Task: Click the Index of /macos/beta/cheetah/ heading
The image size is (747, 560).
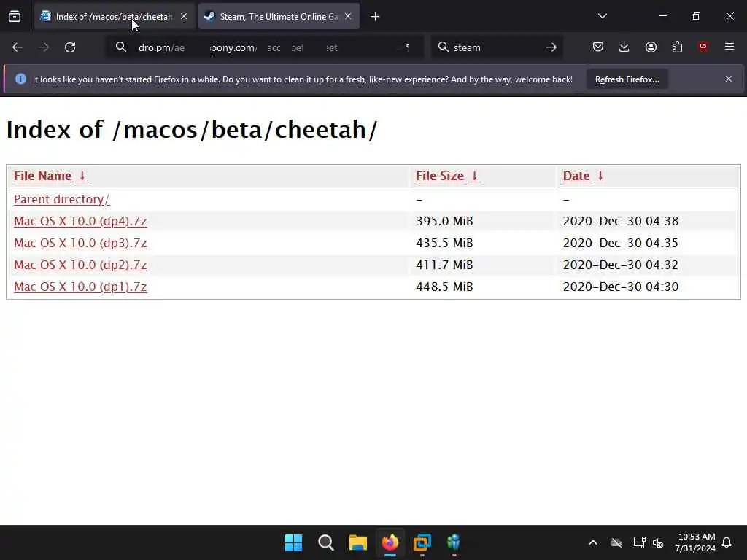Action: pos(192,130)
